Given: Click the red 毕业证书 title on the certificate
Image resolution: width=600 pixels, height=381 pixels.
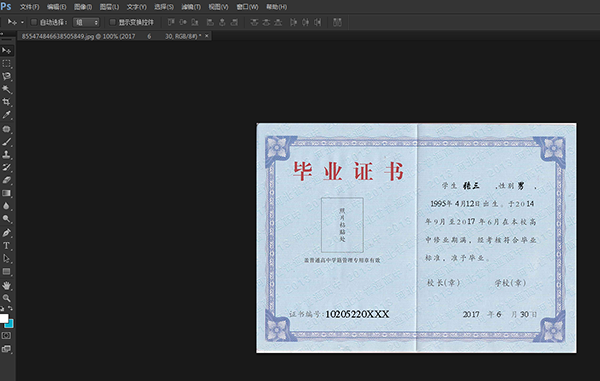Looking at the screenshot, I should (x=348, y=171).
